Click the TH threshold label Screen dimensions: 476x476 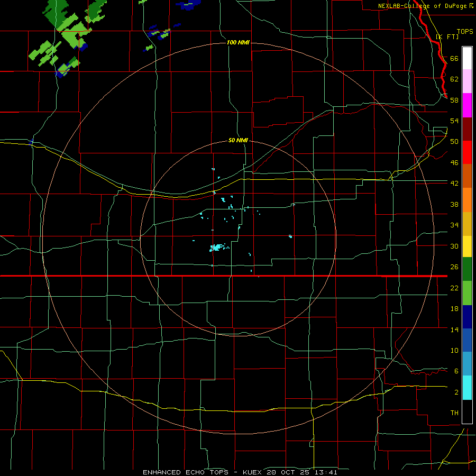(454, 413)
